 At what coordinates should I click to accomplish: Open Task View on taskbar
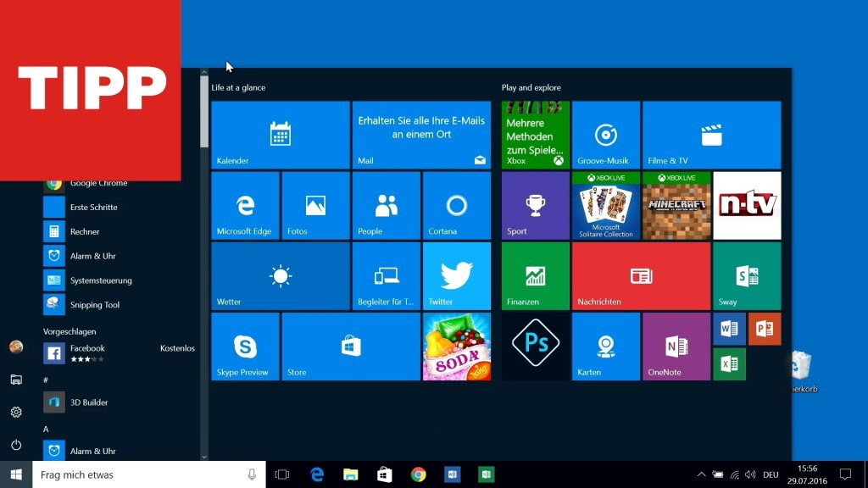[282, 474]
